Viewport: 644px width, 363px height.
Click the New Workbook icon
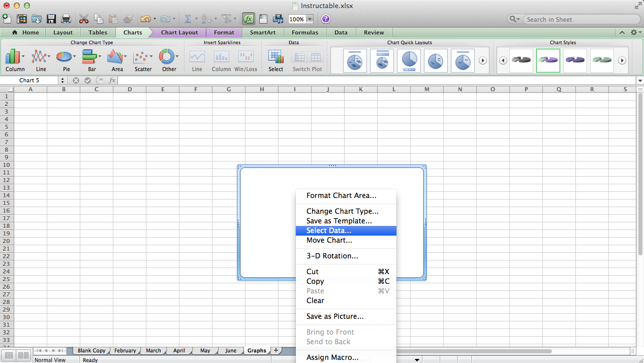[x=7, y=19]
